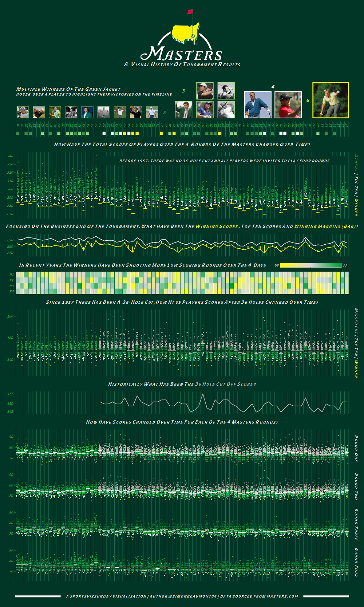Select the blue-shirt, dark-cap golfer among three-time winners

[205, 110]
